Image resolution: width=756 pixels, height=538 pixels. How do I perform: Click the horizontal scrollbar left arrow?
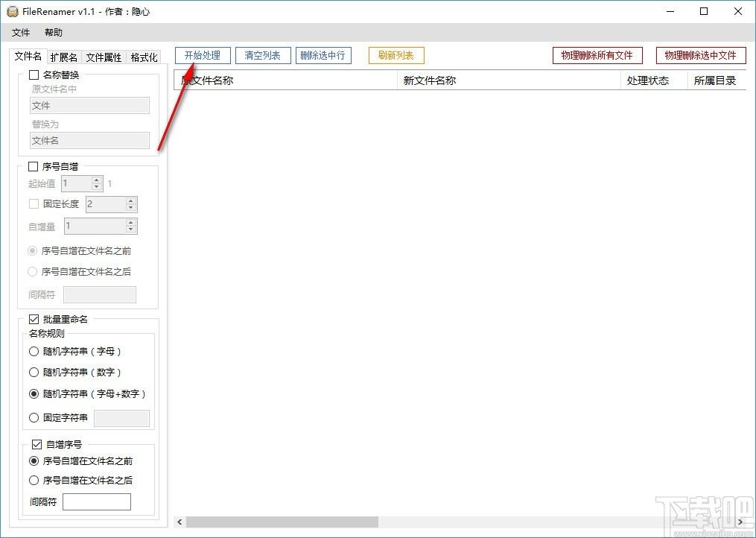point(180,522)
